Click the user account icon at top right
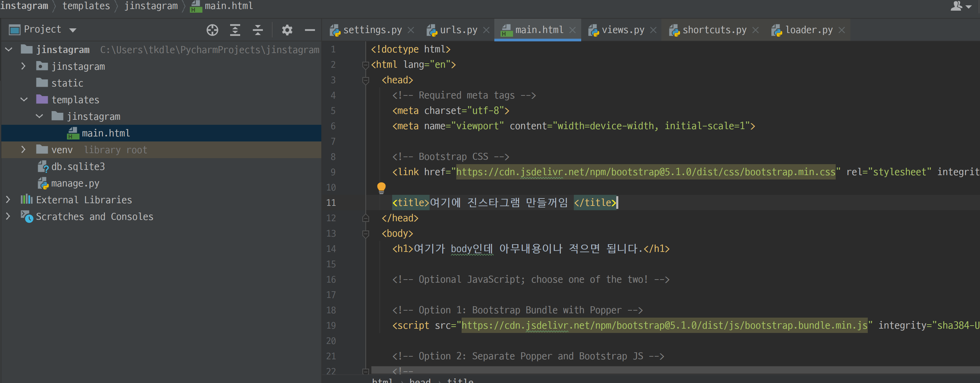The width and height of the screenshot is (980, 383). click(956, 6)
